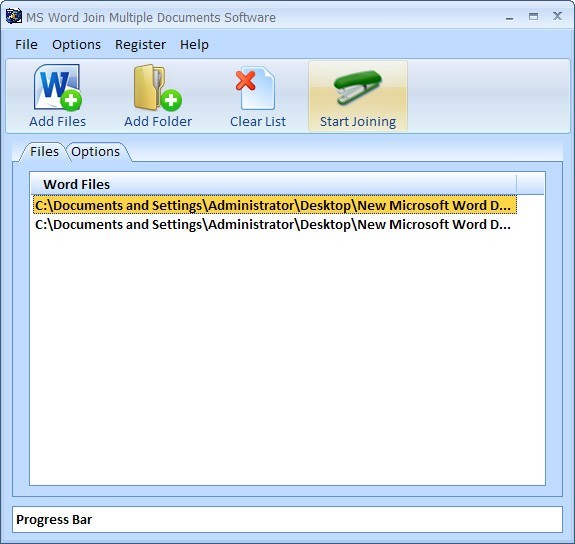The image size is (575, 544).
Task: Open the File menu
Action: [x=26, y=44]
